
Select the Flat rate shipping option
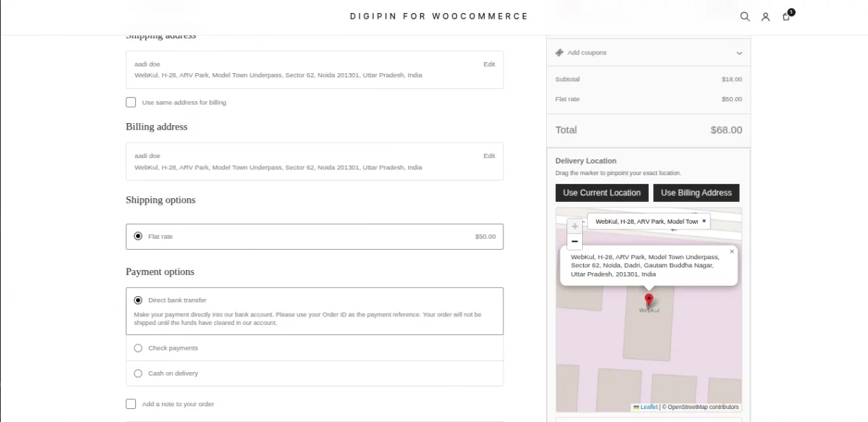138,237
